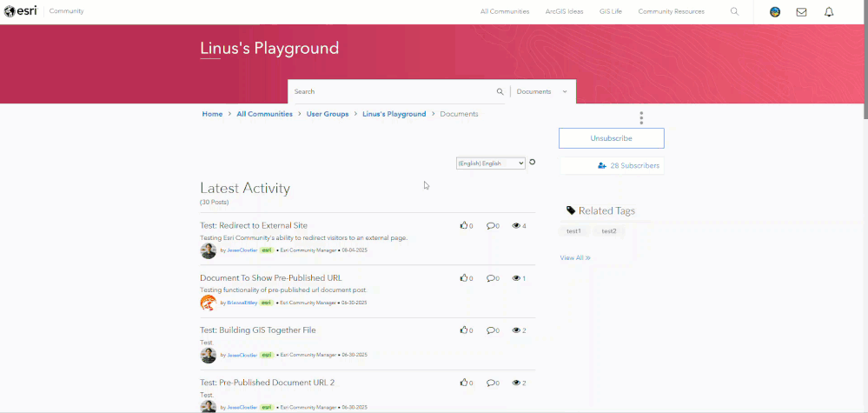This screenshot has height=413, width=868.
Task: Open the notifications bell icon
Action: [829, 11]
